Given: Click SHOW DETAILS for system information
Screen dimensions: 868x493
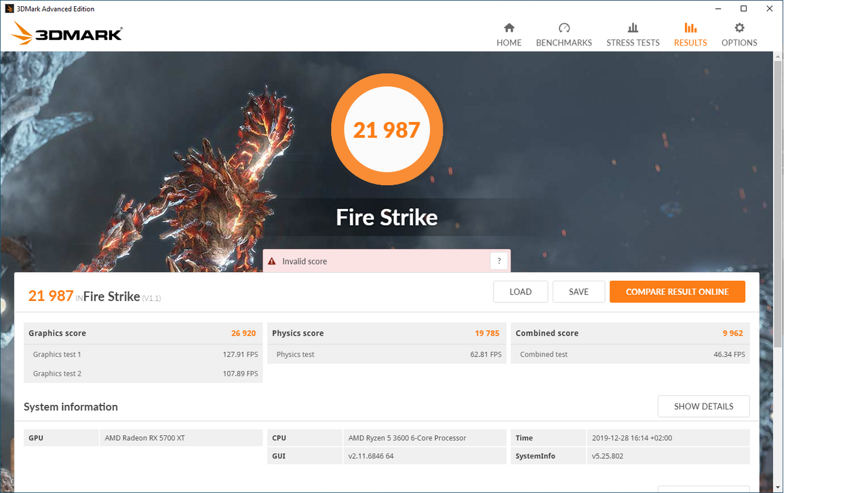Looking at the screenshot, I should [x=703, y=406].
